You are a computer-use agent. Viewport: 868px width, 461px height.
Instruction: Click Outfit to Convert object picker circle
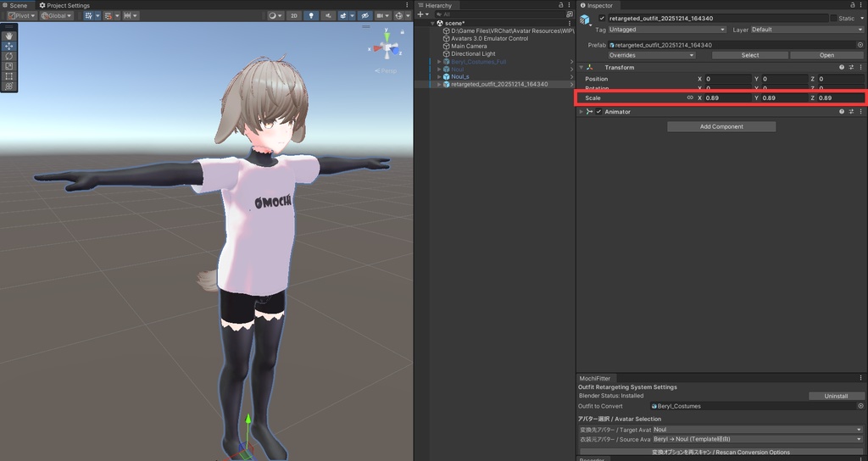click(860, 406)
